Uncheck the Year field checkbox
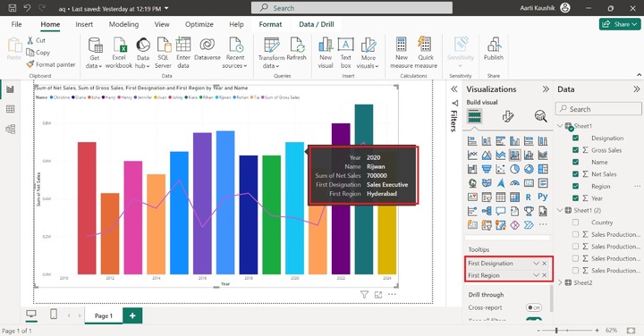The height and width of the screenshot is (336, 644). point(575,197)
